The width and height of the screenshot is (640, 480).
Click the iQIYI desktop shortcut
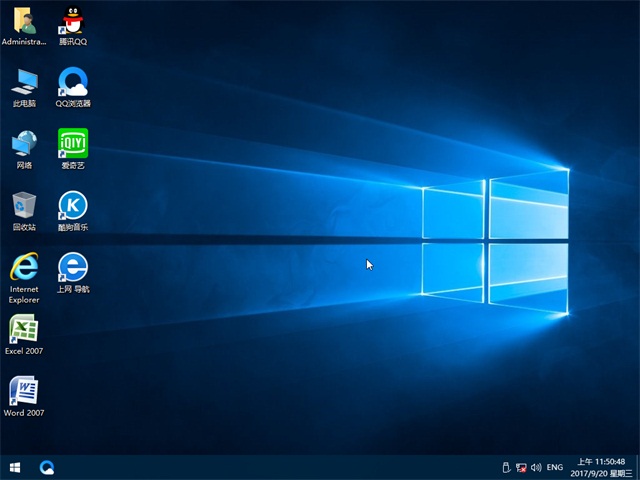coord(72,143)
